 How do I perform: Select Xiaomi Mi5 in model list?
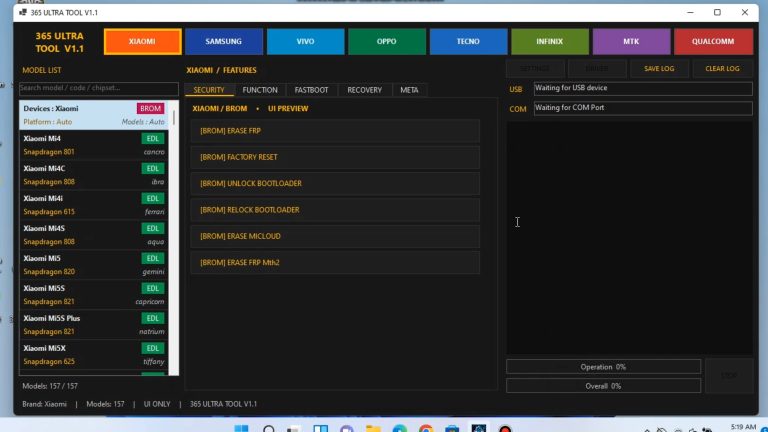pos(94,265)
